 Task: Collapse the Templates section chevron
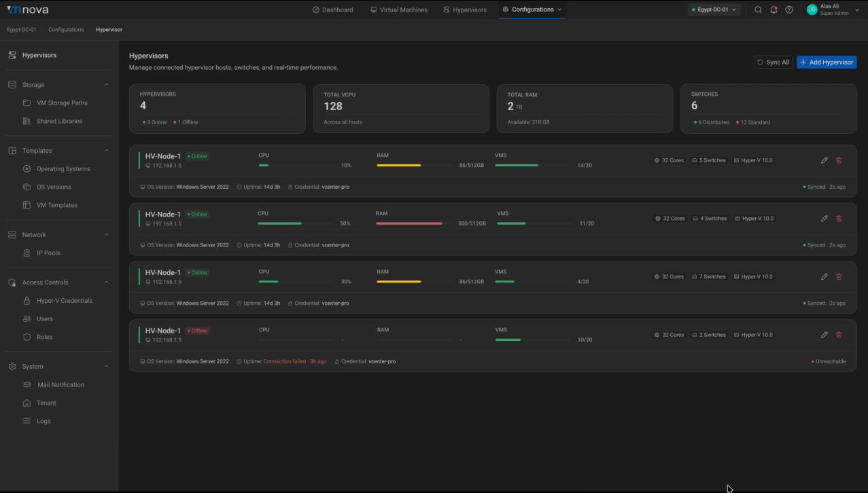coord(106,151)
